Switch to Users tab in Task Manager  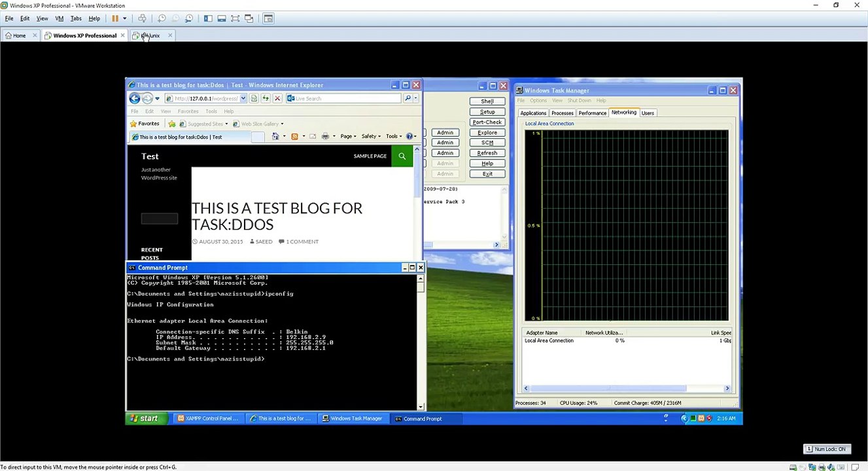[x=648, y=113]
